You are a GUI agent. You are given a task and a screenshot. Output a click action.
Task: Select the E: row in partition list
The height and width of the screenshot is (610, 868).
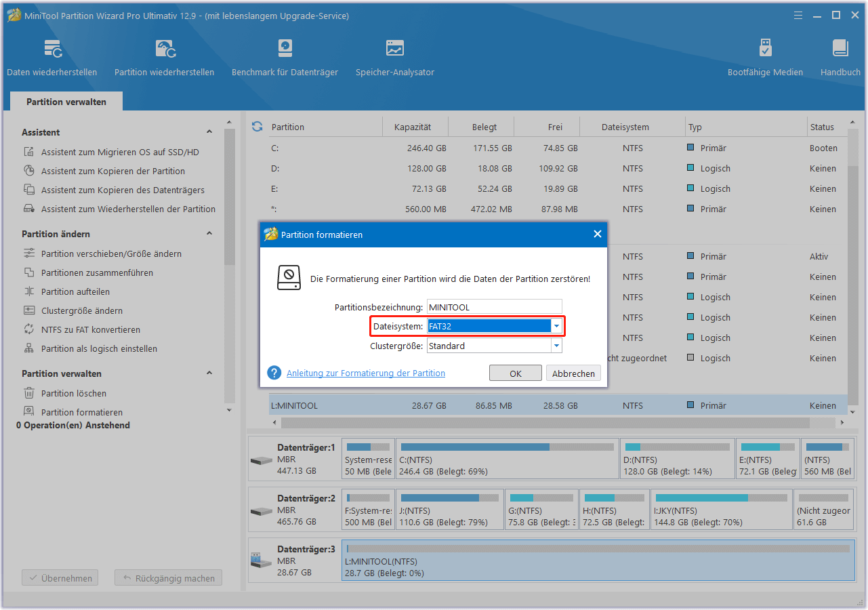[558, 188]
